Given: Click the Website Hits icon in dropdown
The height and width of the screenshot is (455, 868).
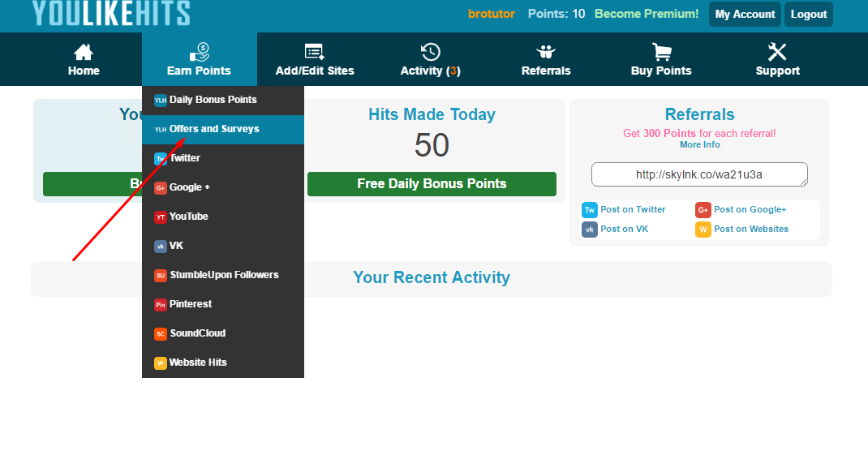Looking at the screenshot, I should pyautogui.click(x=161, y=363).
